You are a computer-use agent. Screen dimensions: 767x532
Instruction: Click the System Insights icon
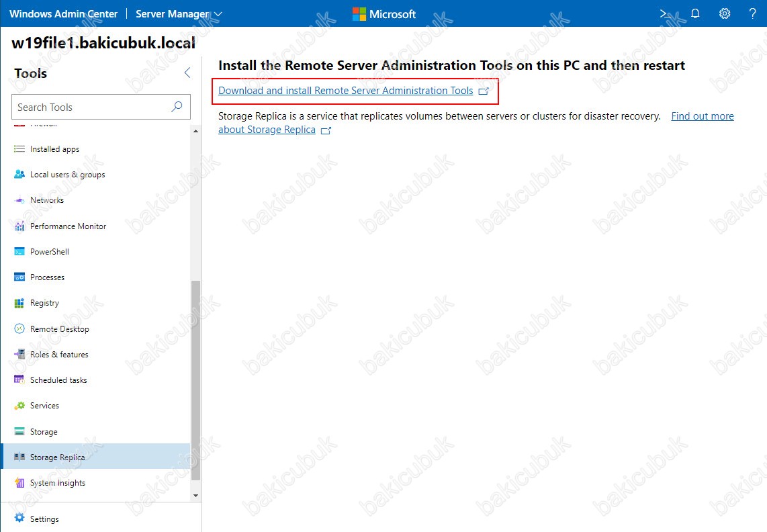point(19,483)
